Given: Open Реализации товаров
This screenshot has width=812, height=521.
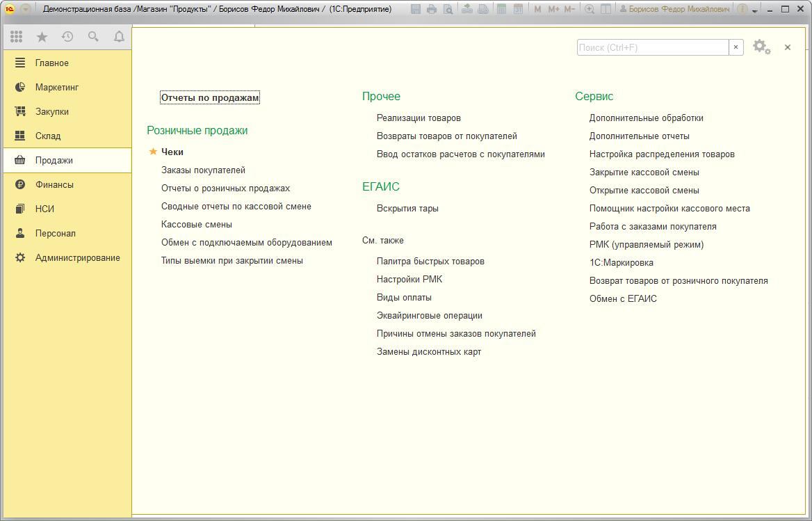Looking at the screenshot, I should (x=419, y=118).
